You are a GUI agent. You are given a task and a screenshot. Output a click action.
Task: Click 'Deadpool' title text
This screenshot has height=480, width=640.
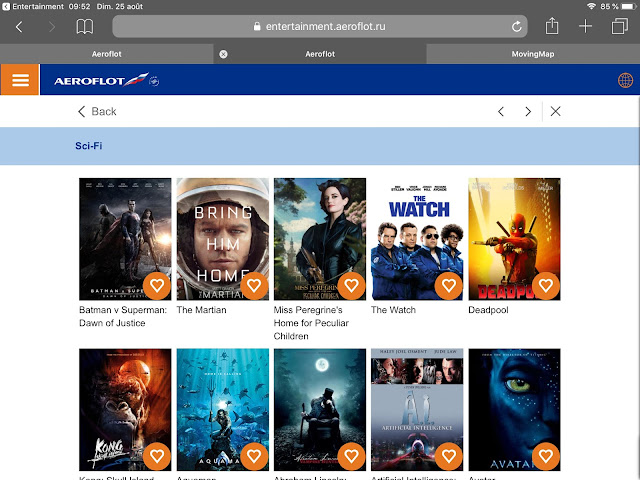(x=488, y=310)
